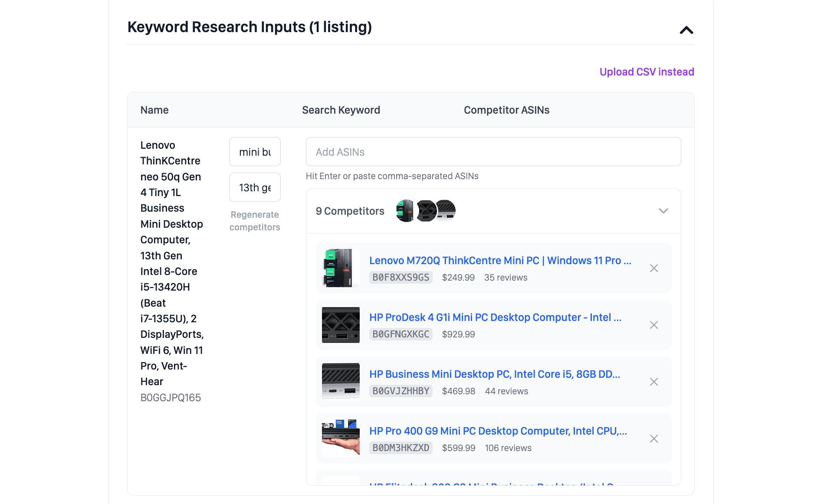The width and height of the screenshot is (834, 504).
Task: Click 'Hit Enter or paste comma-separated ASINs' hint
Action: [x=392, y=176]
